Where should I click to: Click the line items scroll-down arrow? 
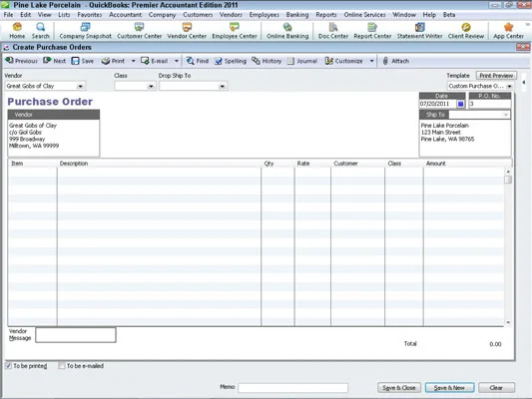point(508,322)
